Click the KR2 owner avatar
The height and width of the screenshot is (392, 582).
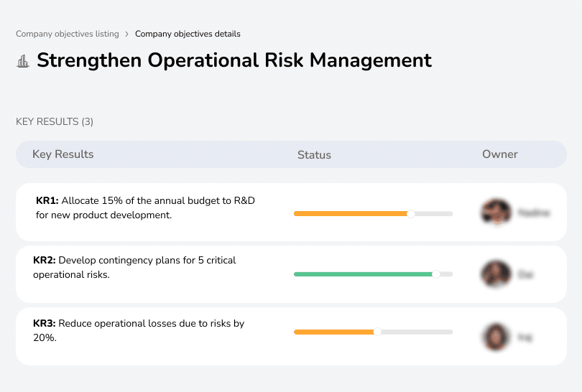click(496, 274)
